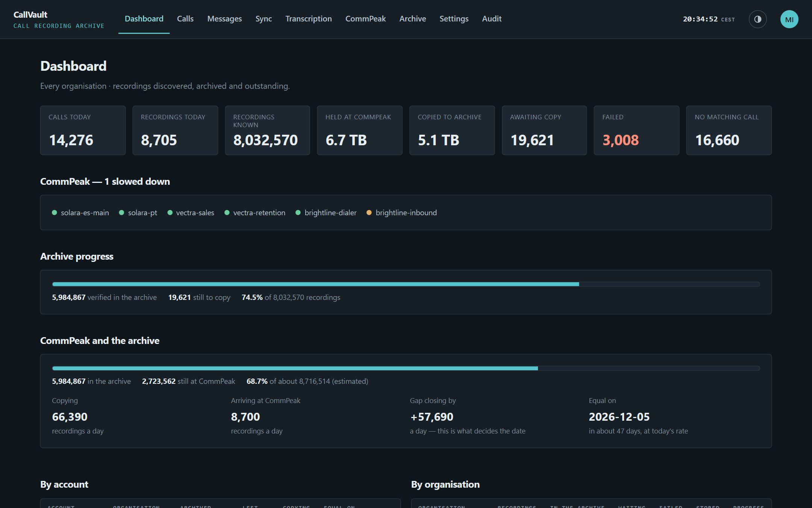This screenshot has height=508, width=812.
Task: Click the CallVault logo
Action: click(59, 20)
